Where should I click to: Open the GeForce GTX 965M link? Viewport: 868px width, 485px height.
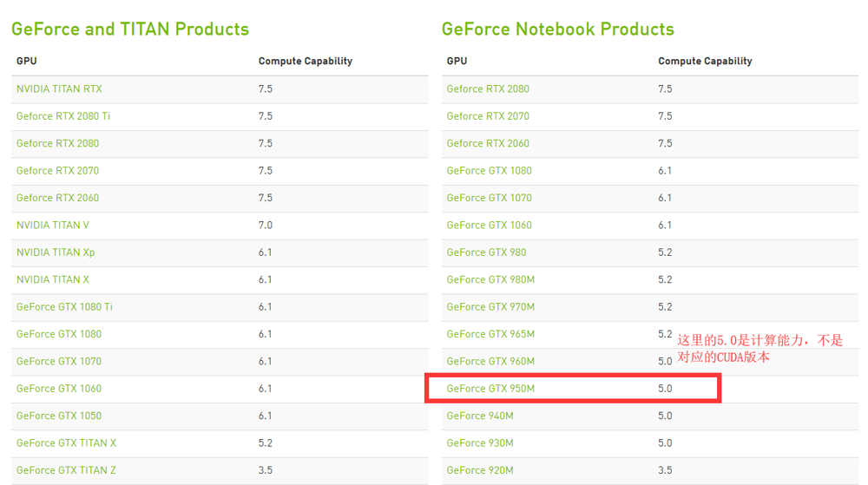click(490, 334)
